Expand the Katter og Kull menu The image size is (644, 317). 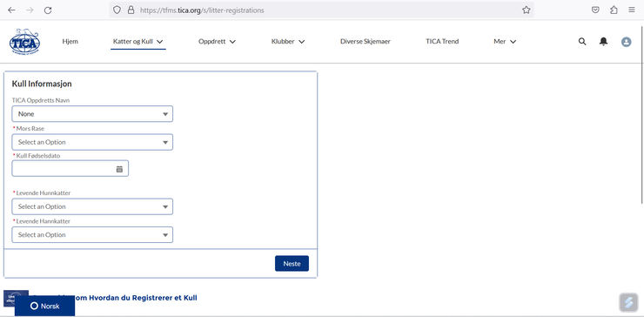tap(138, 42)
